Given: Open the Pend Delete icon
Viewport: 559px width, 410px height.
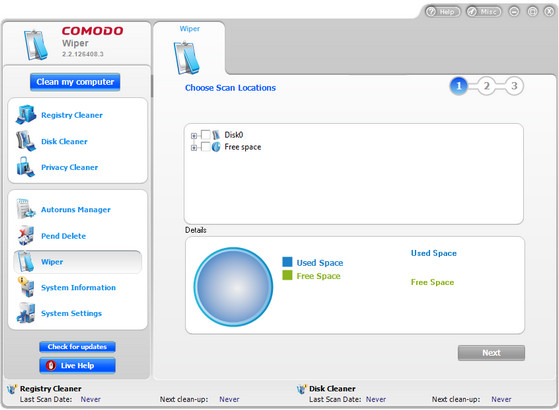Looking at the screenshot, I should pyautogui.click(x=26, y=235).
